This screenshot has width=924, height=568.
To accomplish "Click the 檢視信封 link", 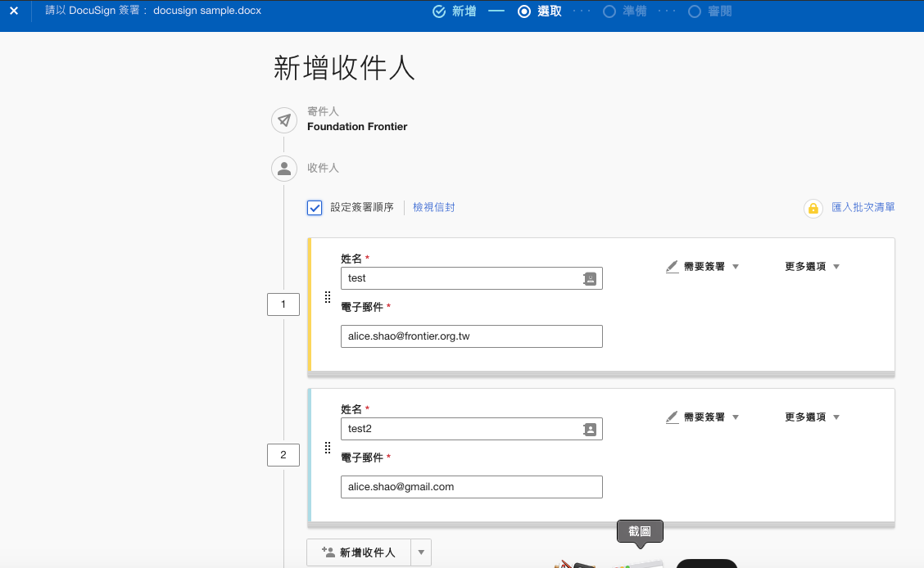I will [433, 208].
